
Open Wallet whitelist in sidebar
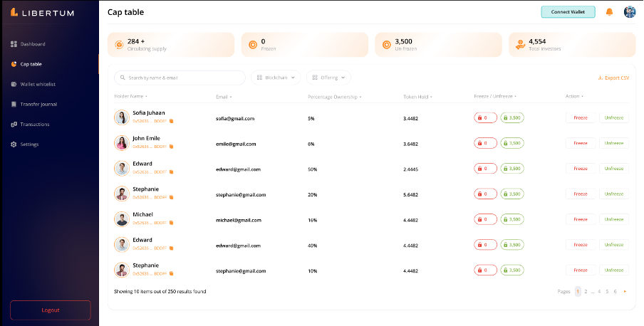pyautogui.click(x=38, y=84)
